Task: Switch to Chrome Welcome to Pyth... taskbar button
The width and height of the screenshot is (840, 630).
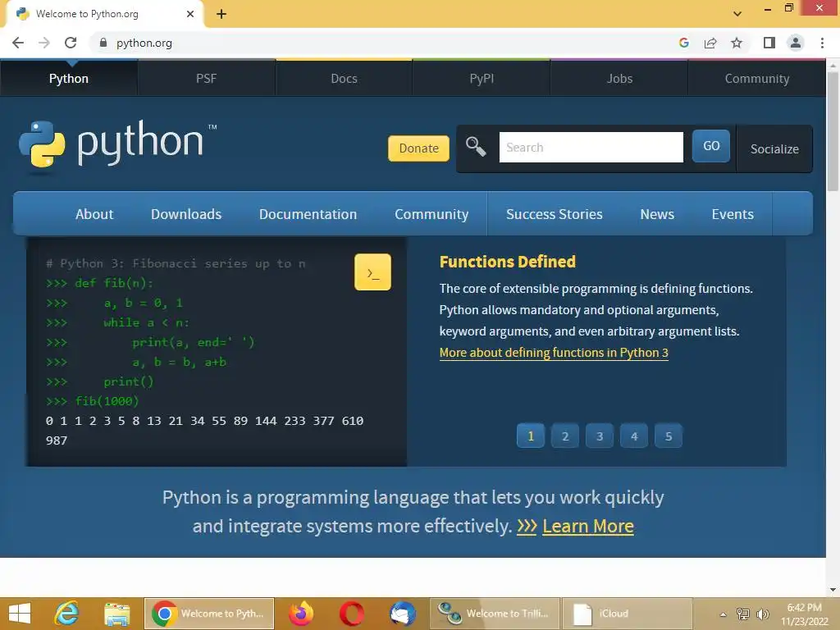Action: click(209, 614)
